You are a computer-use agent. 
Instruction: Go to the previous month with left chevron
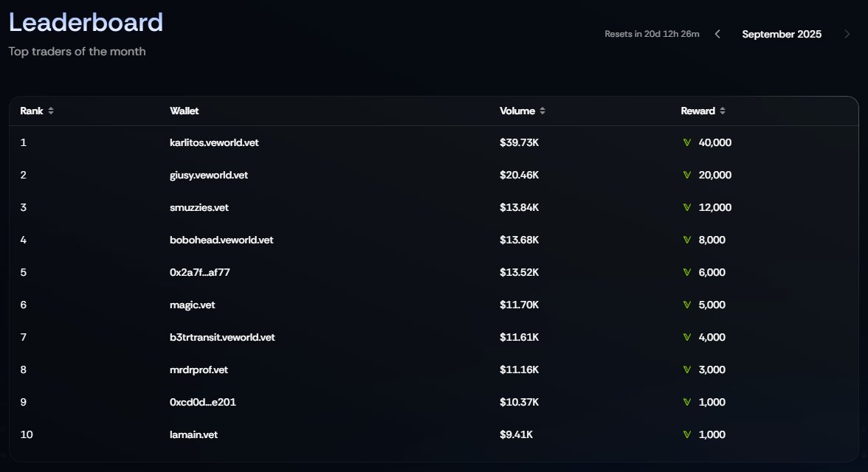[717, 34]
